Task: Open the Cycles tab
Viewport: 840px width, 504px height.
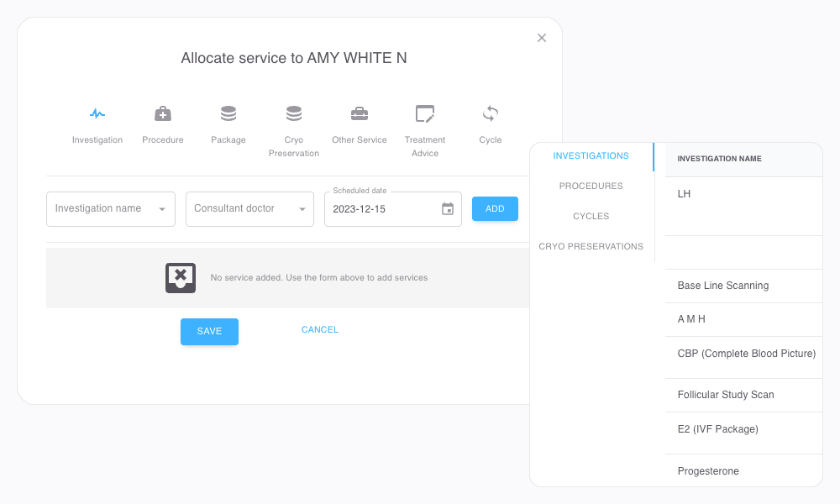Action: coord(591,217)
